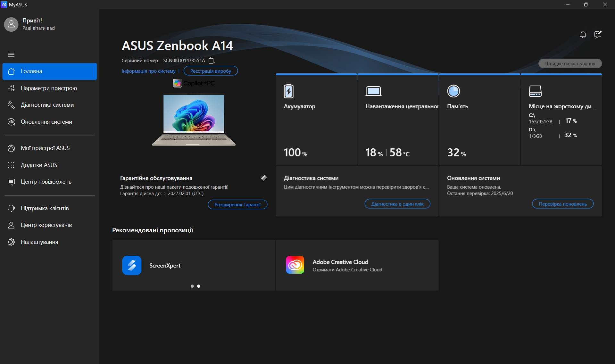Open Оновлення системи in the sidebar
Image resolution: width=615 pixels, height=364 pixels.
[x=46, y=122]
